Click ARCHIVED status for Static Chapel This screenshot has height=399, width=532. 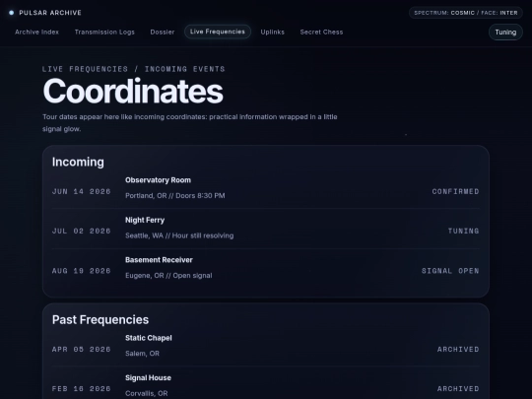click(458, 349)
